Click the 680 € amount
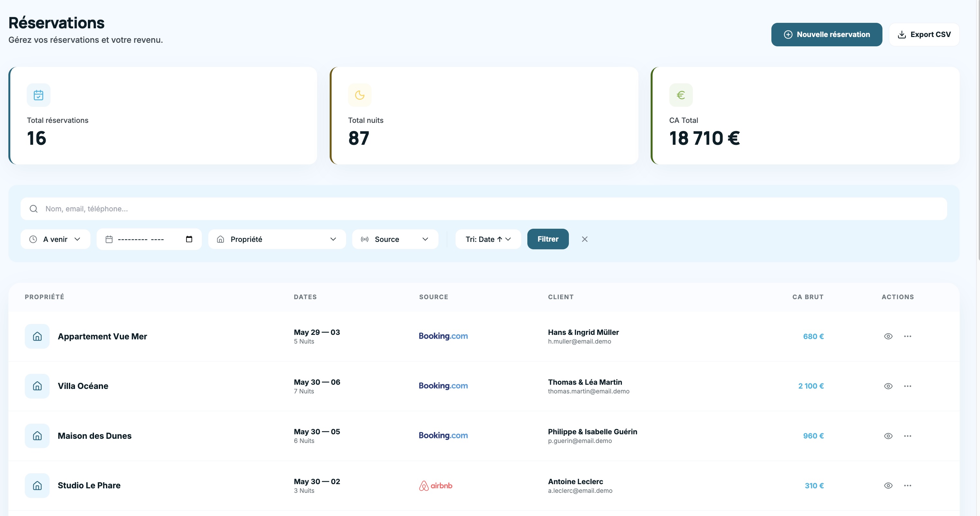Screen dimensions: 980x516 813,336
